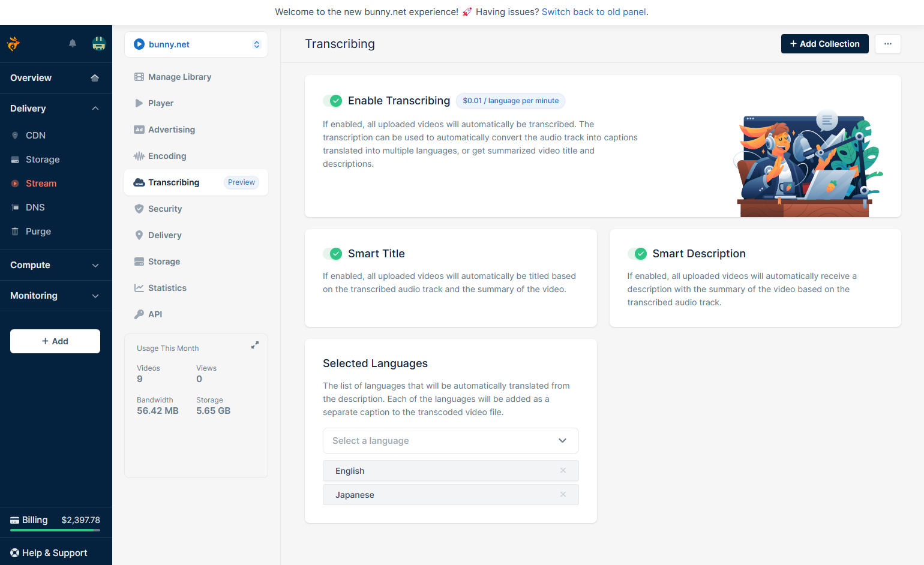Open the notification bell

(72, 43)
